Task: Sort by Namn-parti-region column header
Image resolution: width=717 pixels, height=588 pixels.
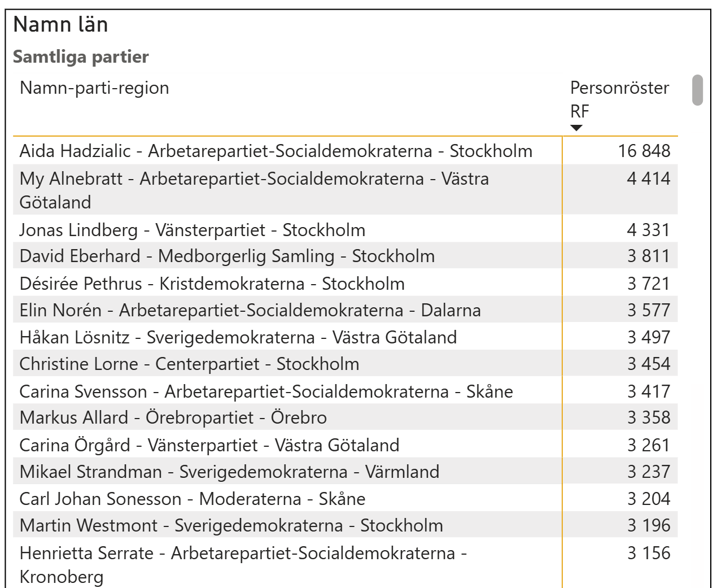Action: coord(94,88)
